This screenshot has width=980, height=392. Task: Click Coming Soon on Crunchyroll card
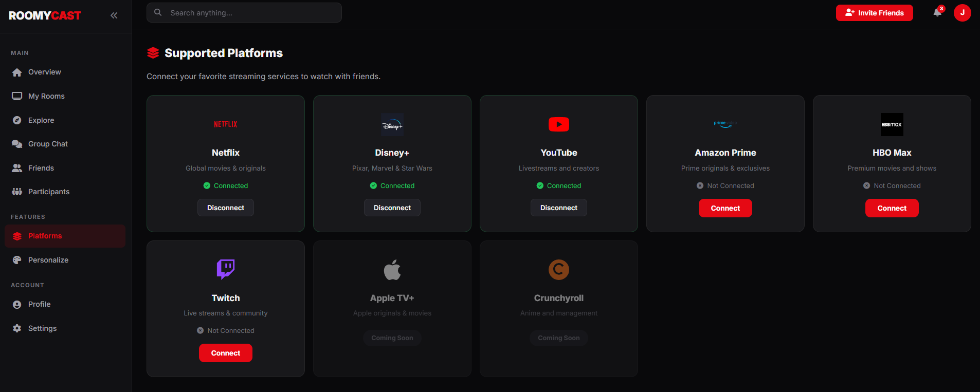click(559, 338)
